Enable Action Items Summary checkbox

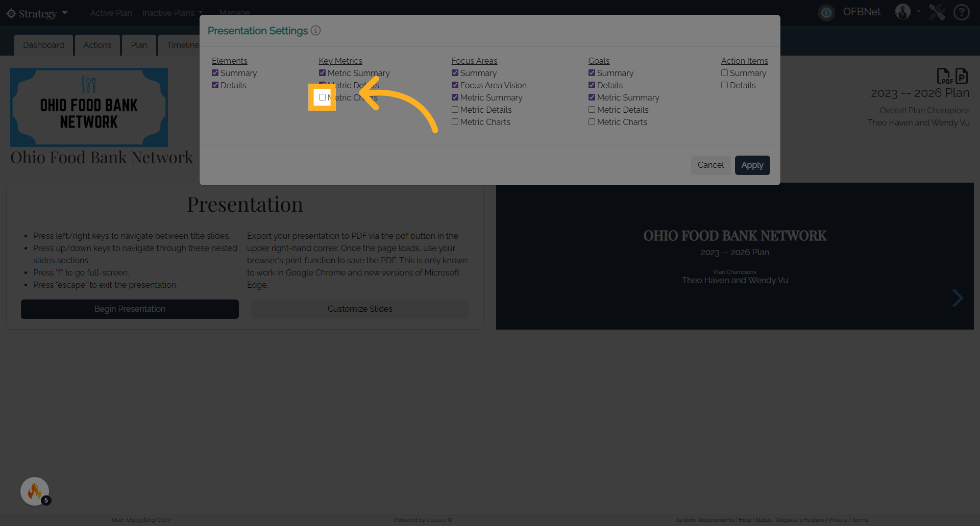pyautogui.click(x=724, y=73)
